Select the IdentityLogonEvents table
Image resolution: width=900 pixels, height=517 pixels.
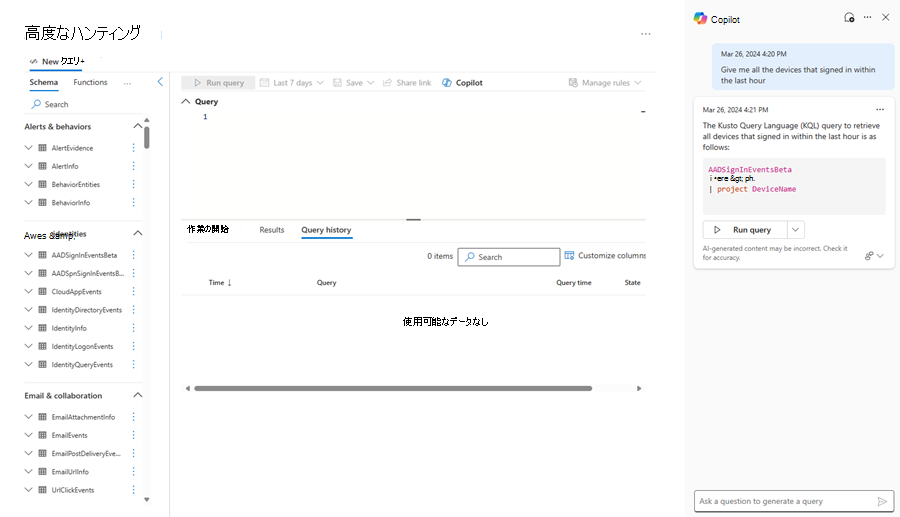(82, 347)
